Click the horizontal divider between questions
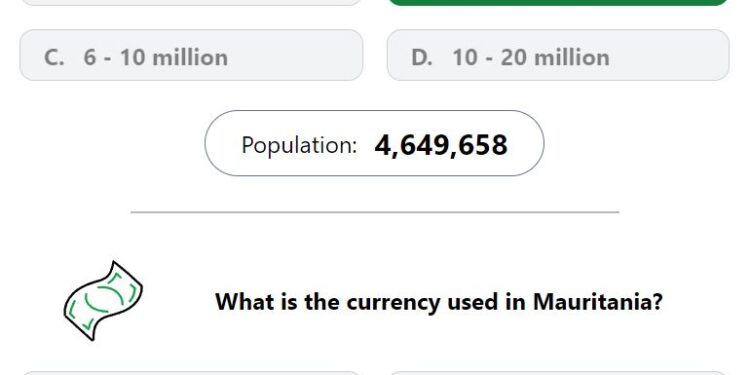This screenshot has height=375, width=750. click(375, 212)
